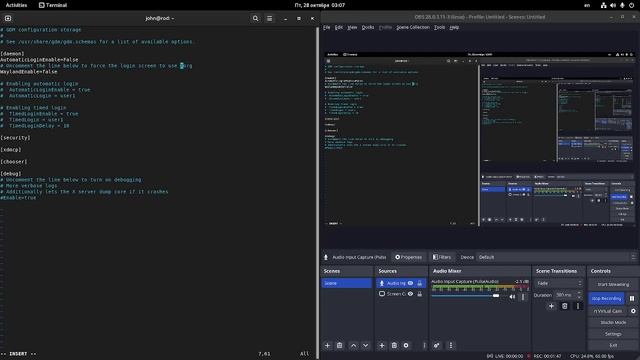This screenshot has height=360, width=640.
Task: Click Stop Recording button
Action: 606,298
